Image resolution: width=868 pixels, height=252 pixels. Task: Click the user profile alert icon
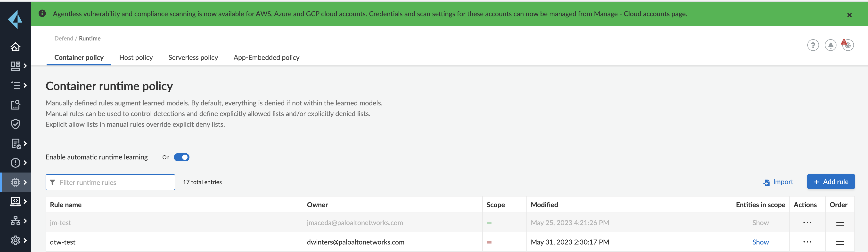[x=847, y=45]
